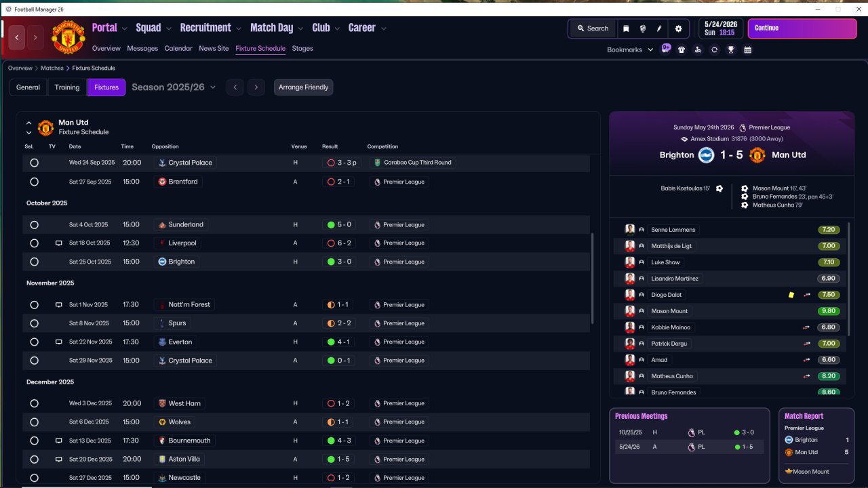Screen dimensions: 868x488
Task: Open the Calendar sub-tab
Action: pyautogui.click(x=178, y=49)
